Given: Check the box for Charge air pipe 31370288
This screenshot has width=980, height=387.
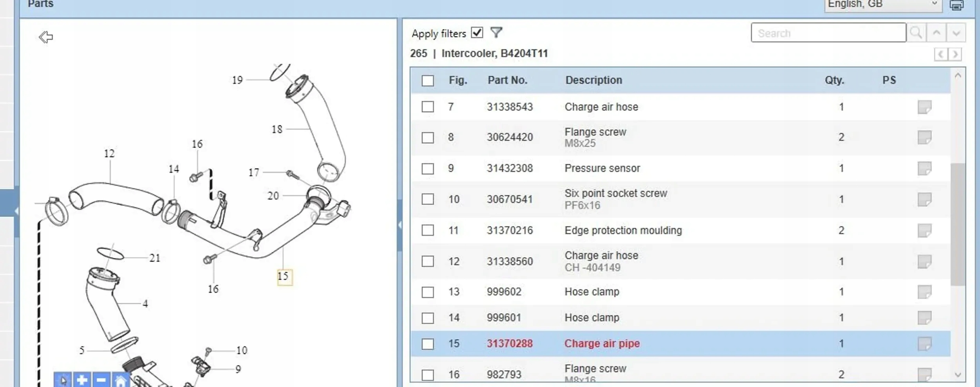Looking at the screenshot, I should (428, 344).
